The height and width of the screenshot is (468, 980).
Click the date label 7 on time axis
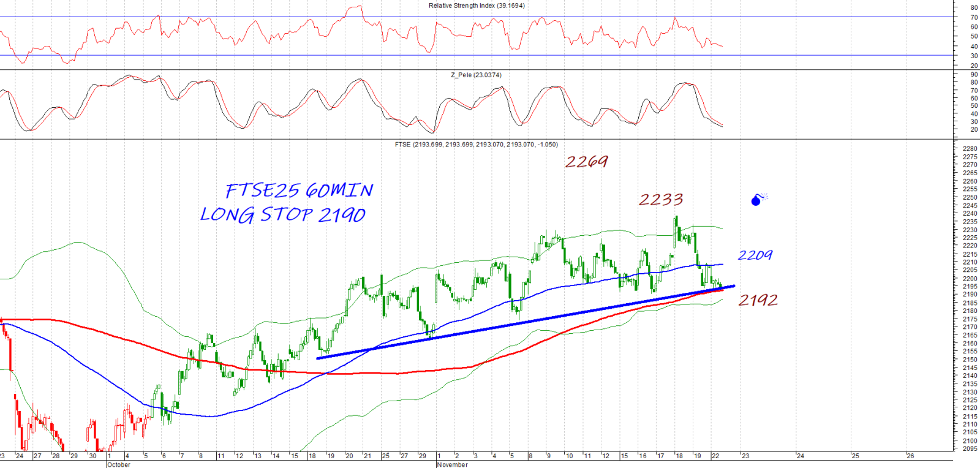click(x=182, y=456)
